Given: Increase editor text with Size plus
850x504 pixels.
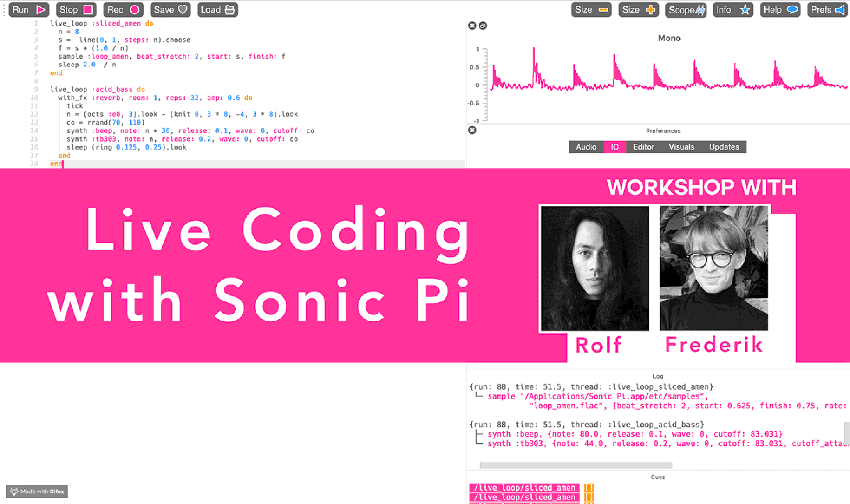Looking at the screenshot, I should (638, 10).
